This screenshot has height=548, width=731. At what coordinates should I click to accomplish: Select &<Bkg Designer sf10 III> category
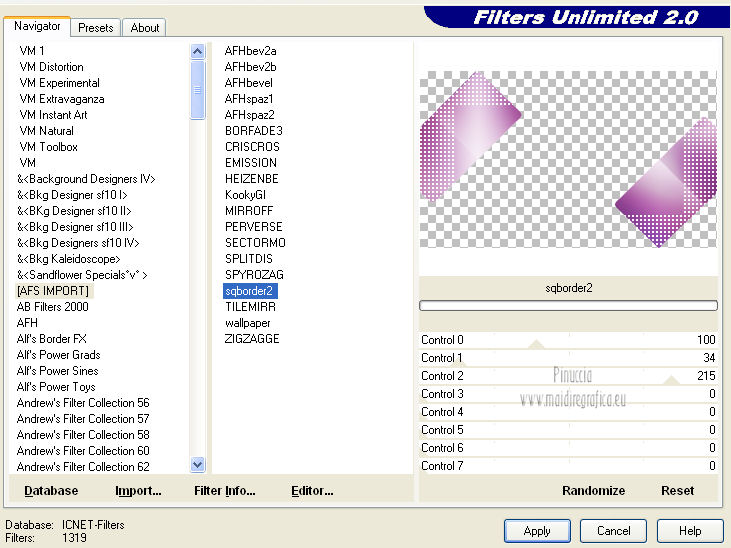pyautogui.click(x=75, y=227)
